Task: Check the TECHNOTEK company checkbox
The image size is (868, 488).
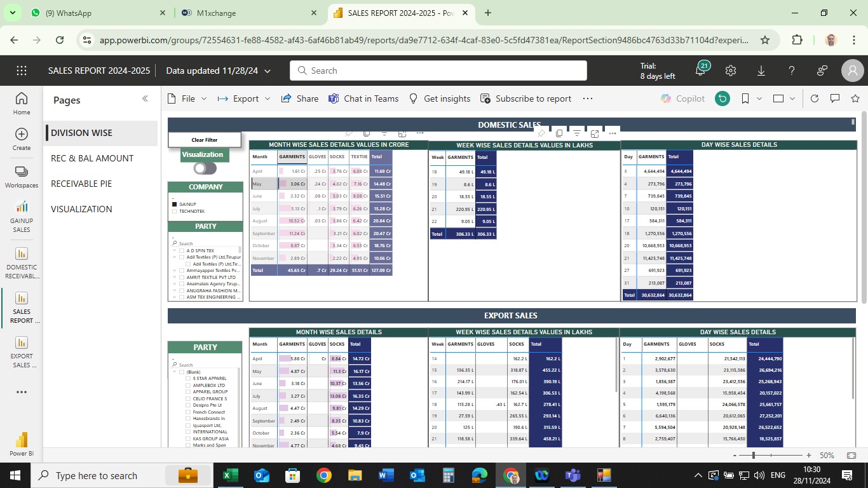Action: point(174,211)
